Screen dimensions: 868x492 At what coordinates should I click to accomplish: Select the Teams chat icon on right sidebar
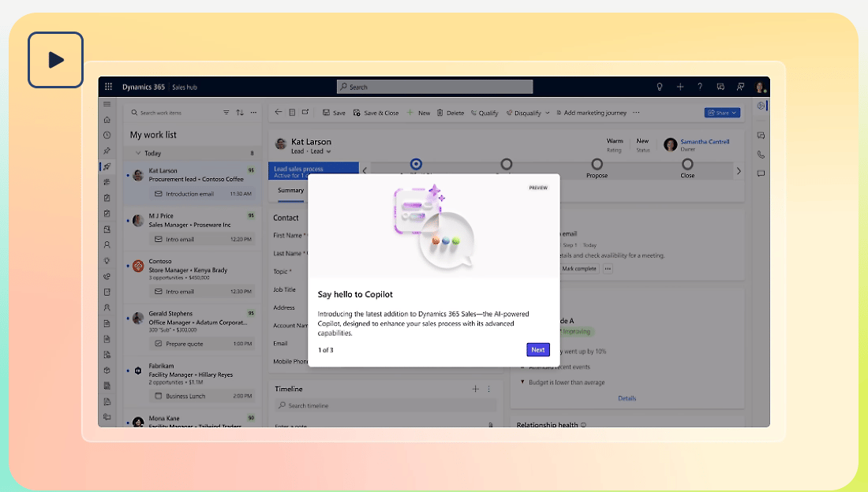click(760, 135)
